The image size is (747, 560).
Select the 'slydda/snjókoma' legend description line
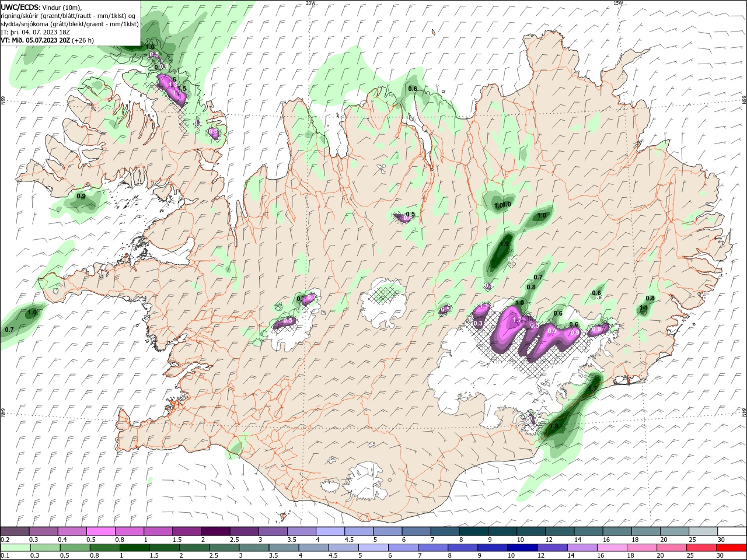(x=69, y=24)
